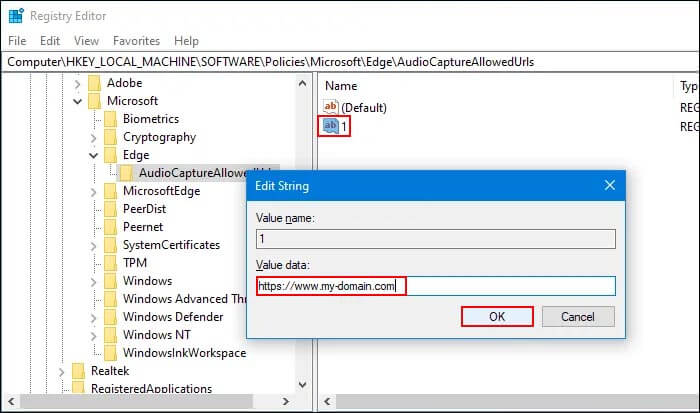Click the (Default) value name
The width and height of the screenshot is (700, 413).
pos(364,108)
